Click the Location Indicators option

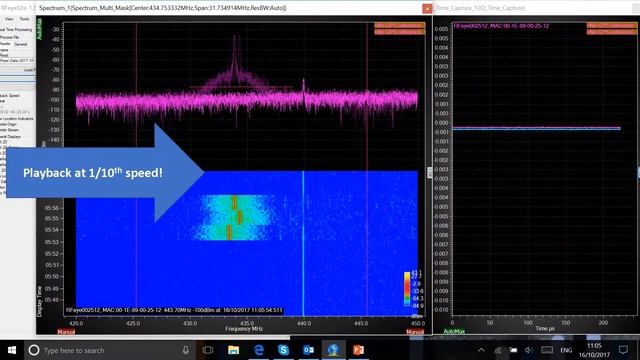point(18,119)
